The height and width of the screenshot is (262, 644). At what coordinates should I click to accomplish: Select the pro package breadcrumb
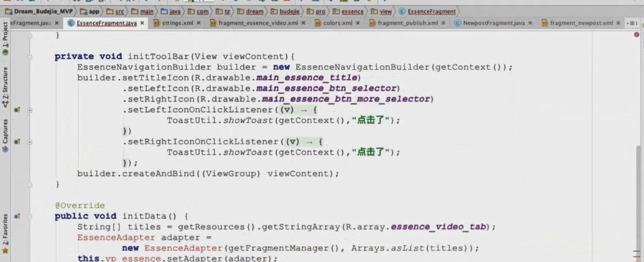(316, 11)
